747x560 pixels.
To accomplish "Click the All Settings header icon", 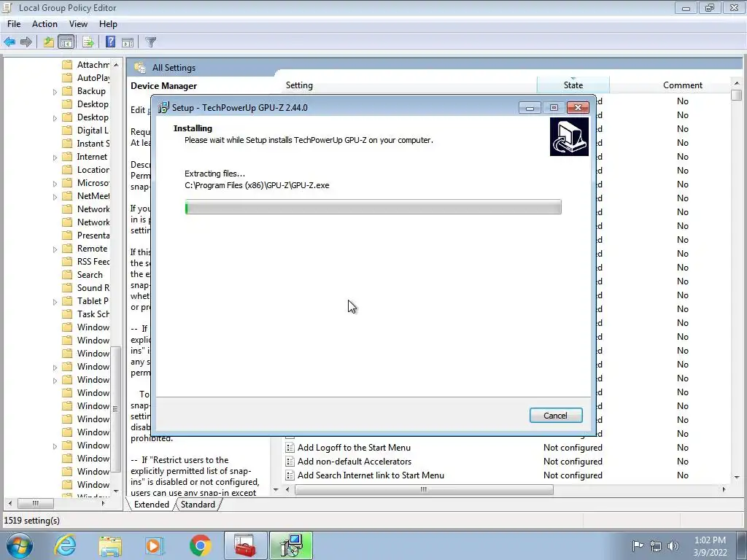I will point(139,68).
